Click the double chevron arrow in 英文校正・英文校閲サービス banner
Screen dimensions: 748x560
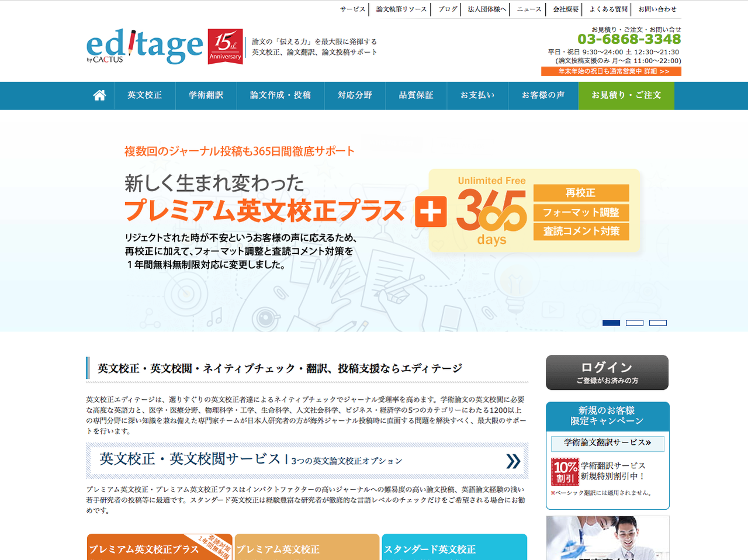513,461
